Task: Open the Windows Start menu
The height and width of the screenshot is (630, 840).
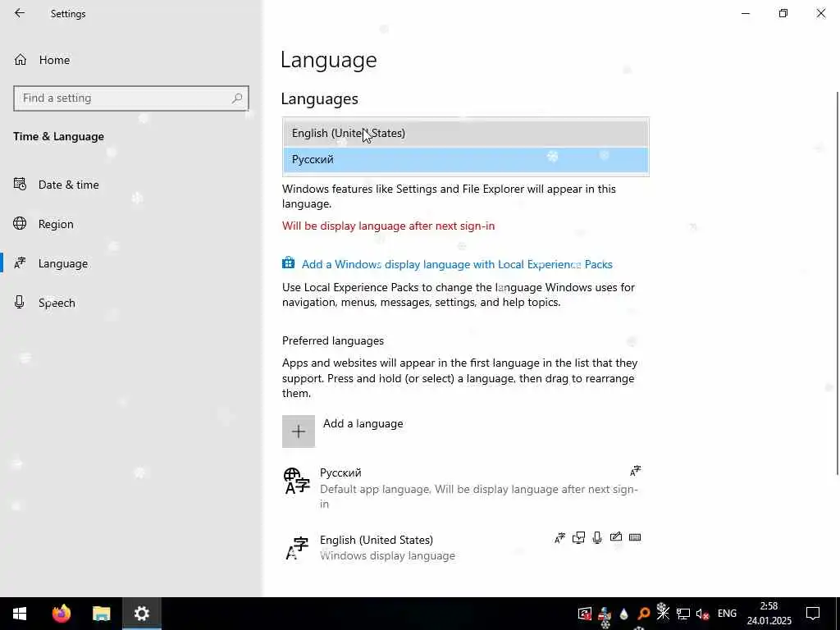Action: coord(20,614)
